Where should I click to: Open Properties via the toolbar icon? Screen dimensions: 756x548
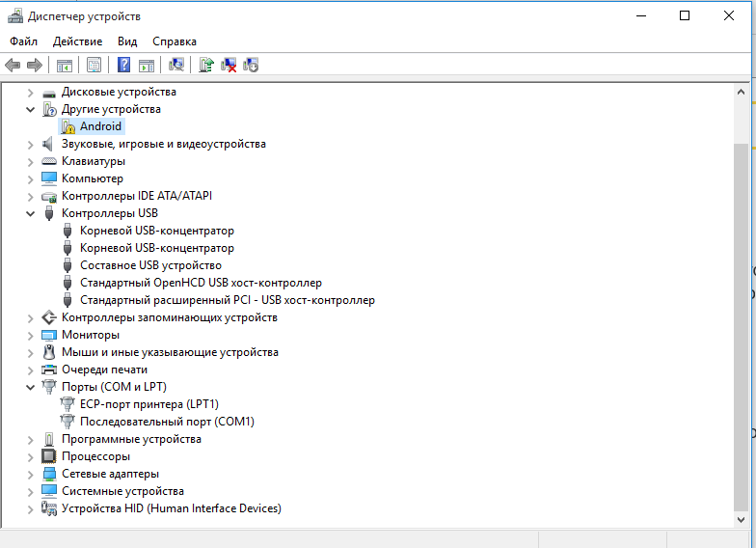coord(94,65)
